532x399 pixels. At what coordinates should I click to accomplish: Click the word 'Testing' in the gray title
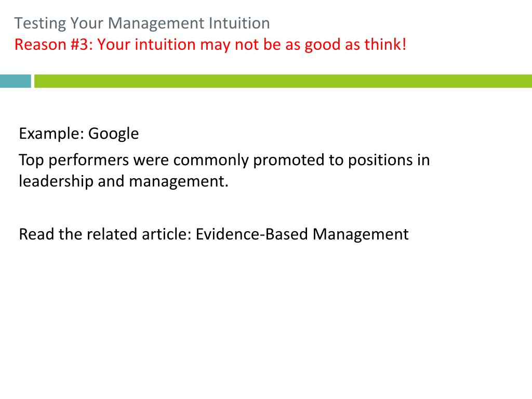tap(40, 24)
